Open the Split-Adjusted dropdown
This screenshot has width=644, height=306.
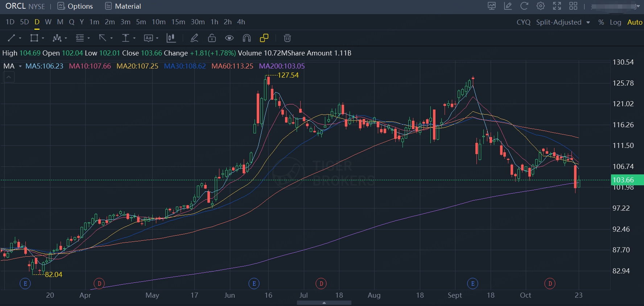coord(563,22)
